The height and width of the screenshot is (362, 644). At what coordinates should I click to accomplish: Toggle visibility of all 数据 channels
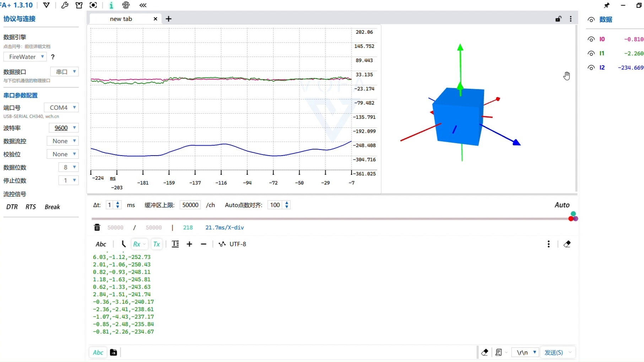(591, 20)
